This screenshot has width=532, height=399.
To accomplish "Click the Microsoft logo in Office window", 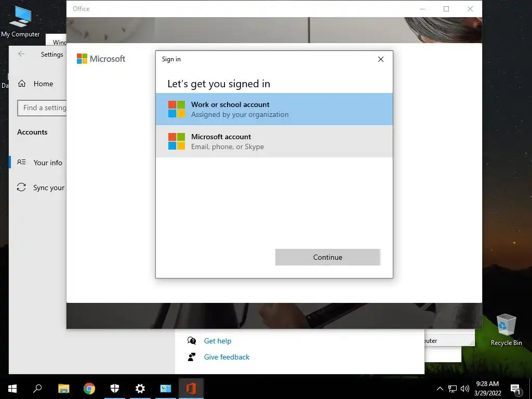I will click(x=101, y=59).
